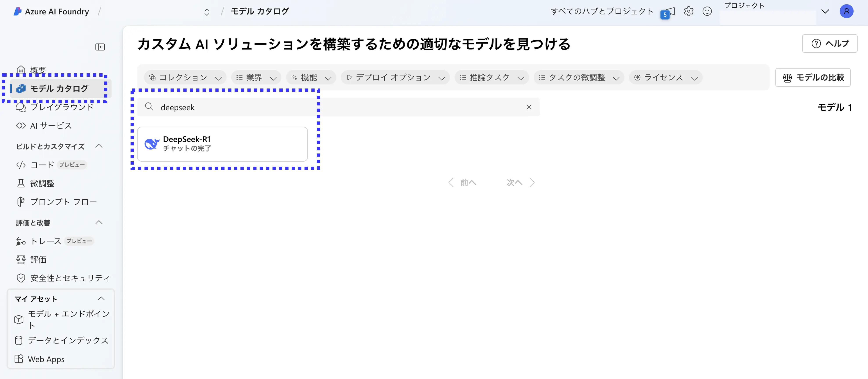Screen dimensions: 868x379
Task: Open コード preview page
Action: click(51, 164)
